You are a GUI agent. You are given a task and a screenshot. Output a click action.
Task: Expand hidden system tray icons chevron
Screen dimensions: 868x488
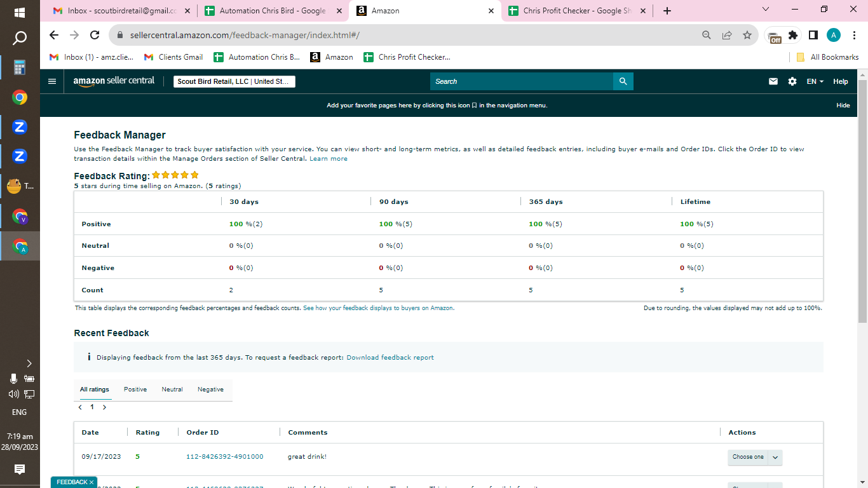[29, 363]
